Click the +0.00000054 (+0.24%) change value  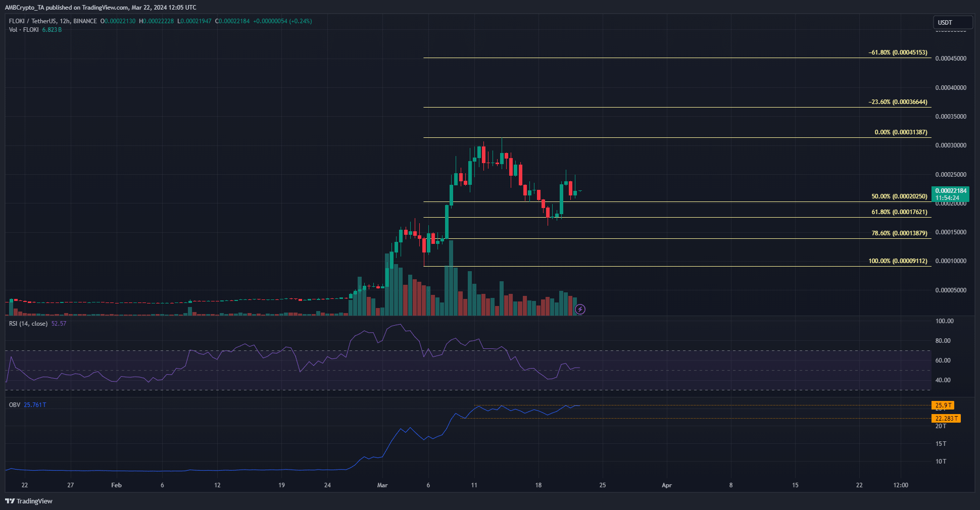click(282, 21)
